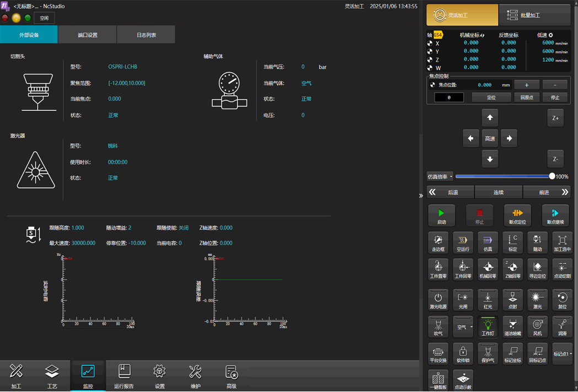Screen dimensions: 578x392
Task: Run the 仿真 simulation tool
Action: coord(488,243)
